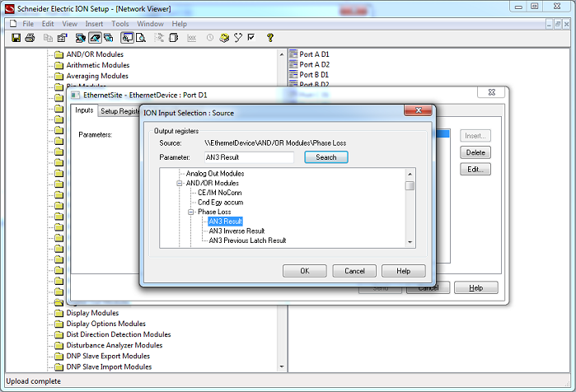Open the Help menu in the menu bar

180,24
